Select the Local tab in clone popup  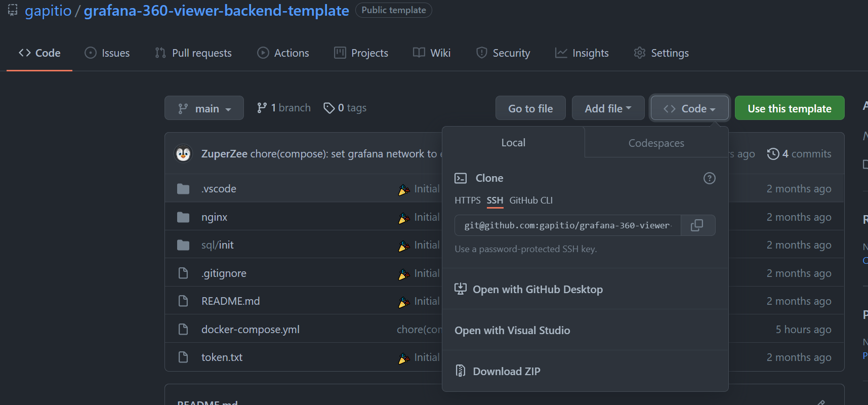click(x=513, y=142)
